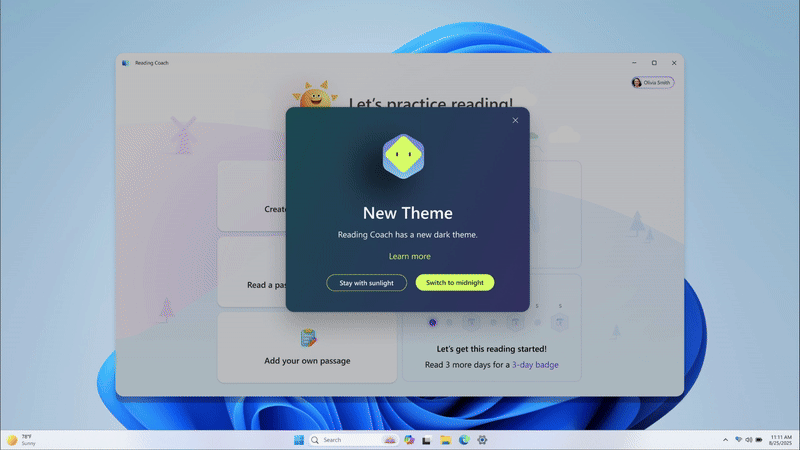Open the weather widget showing Sunny

coord(21,440)
